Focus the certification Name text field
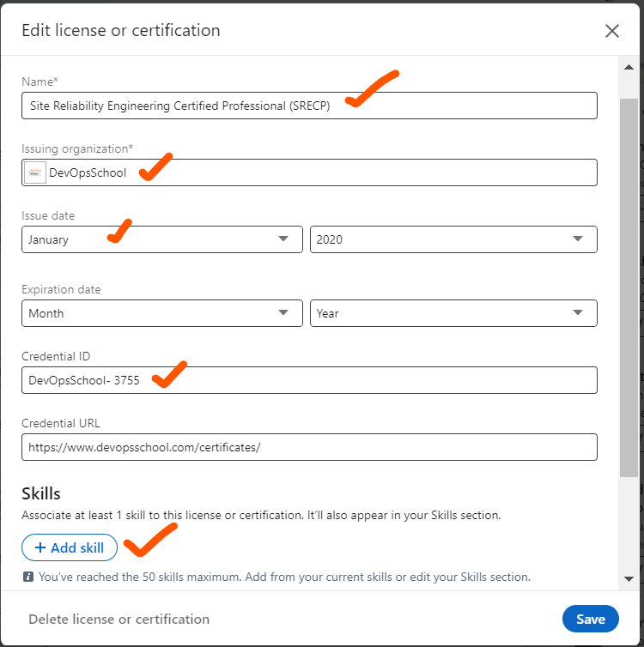Viewport: 644px width, 647px height. pos(309,106)
